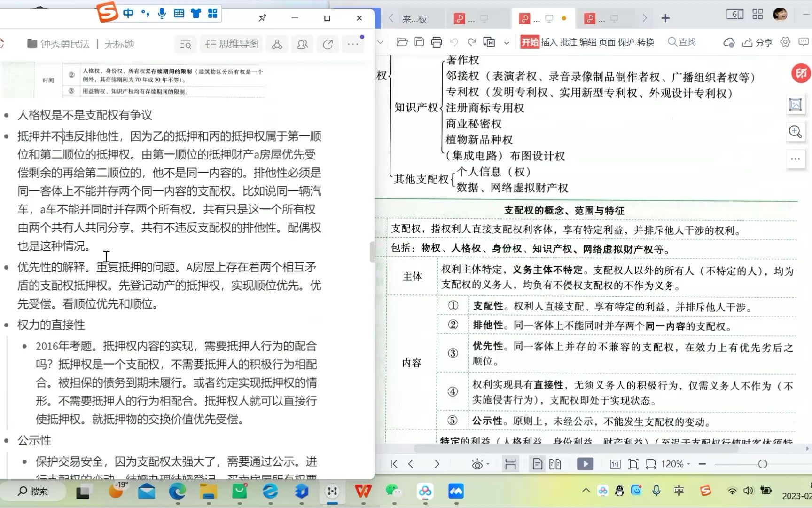This screenshot has width=812, height=508.
Task: Jump to first page in PDF
Action: (x=394, y=464)
